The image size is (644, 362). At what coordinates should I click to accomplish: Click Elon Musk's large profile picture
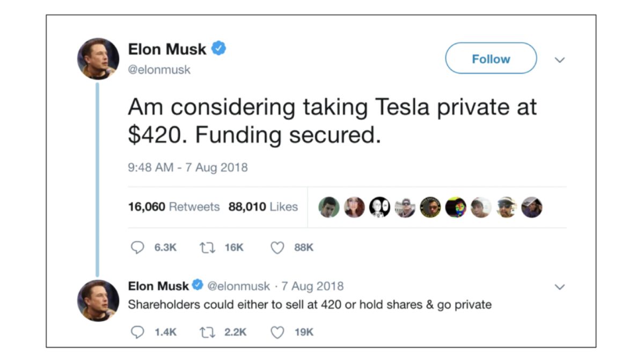98,58
